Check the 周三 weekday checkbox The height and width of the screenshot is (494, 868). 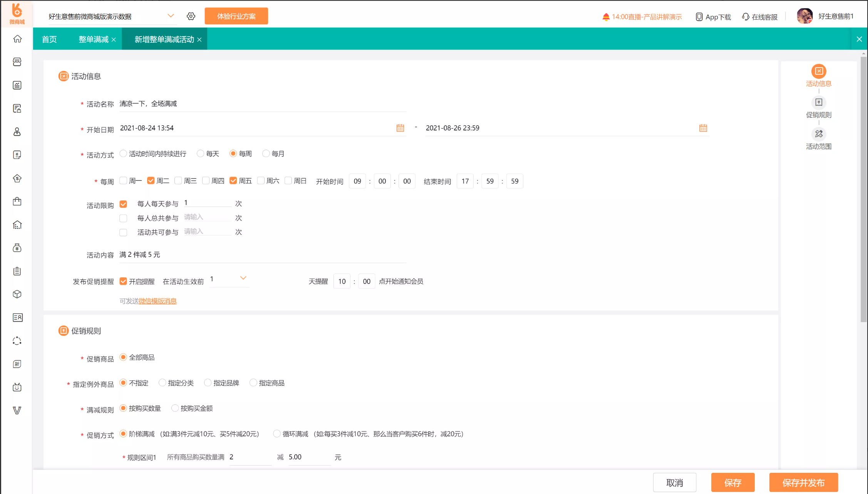[178, 181]
